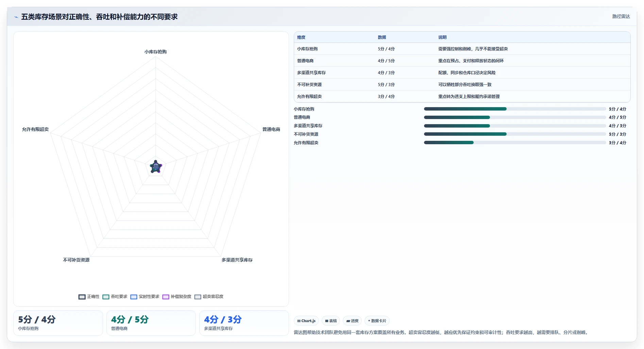Click the 小库存抢购 progress bar
The width and height of the screenshot is (644, 349).
click(515, 109)
